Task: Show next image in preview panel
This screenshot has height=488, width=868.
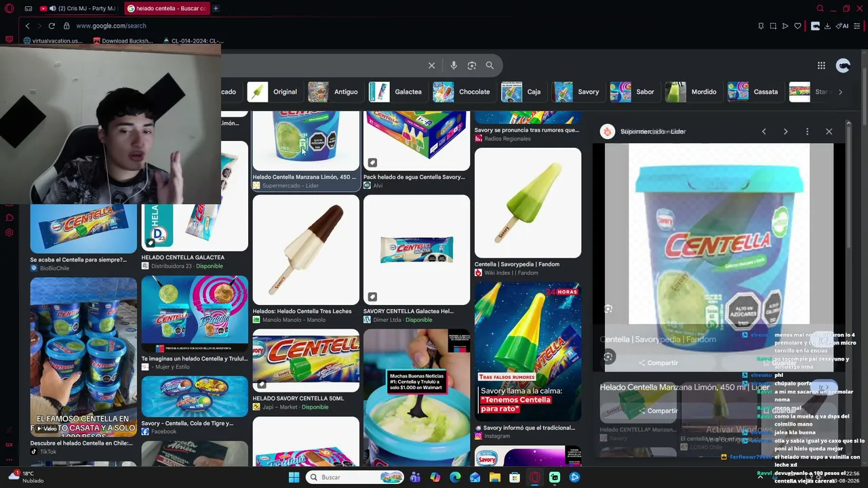Action: tap(785, 131)
